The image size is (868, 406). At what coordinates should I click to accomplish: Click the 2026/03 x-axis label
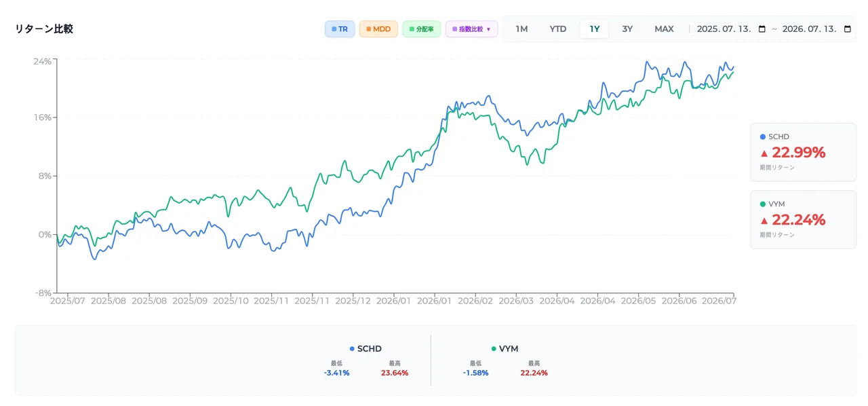coord(517,300)
